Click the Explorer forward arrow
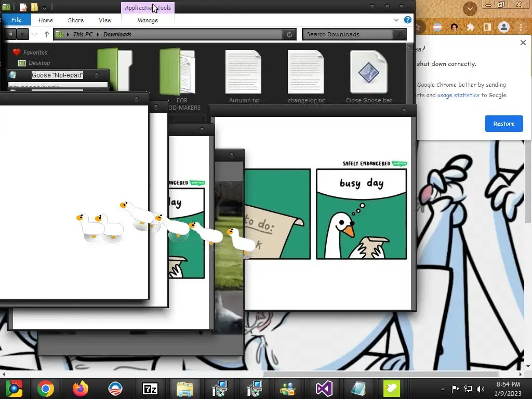 click(22, 34)
